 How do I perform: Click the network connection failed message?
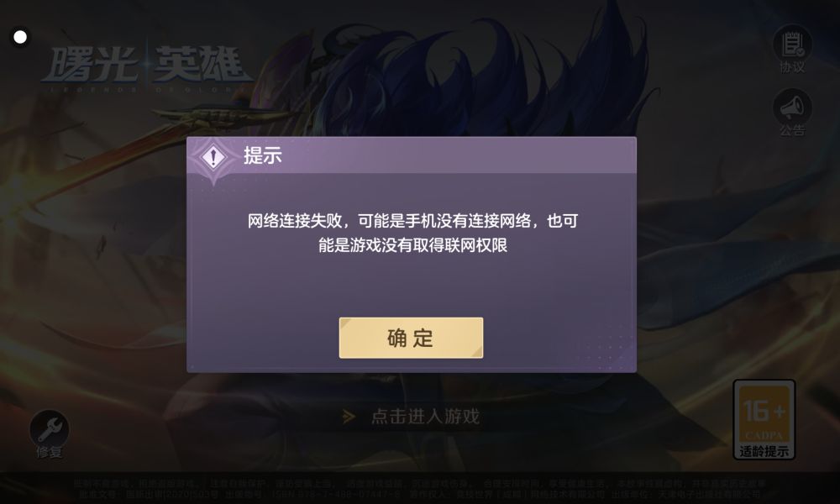412,233
